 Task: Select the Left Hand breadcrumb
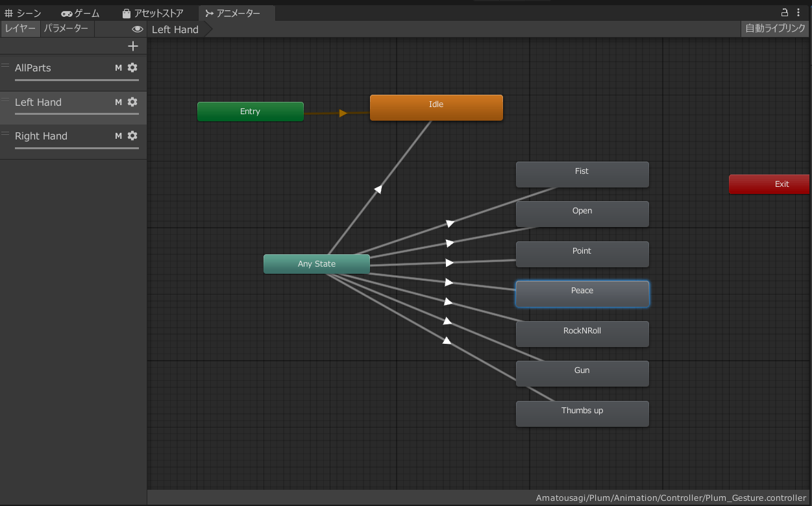175,29
